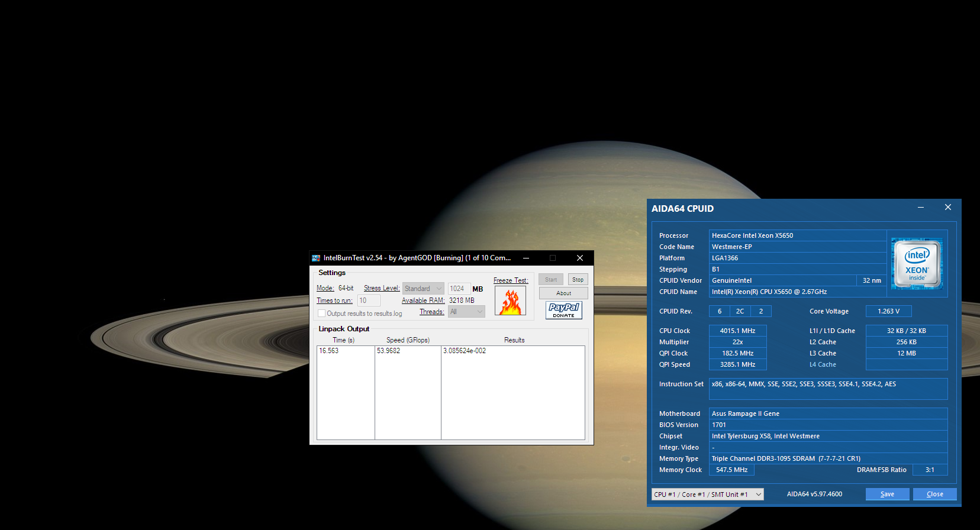The height and width of the screenshot is (530, 980).
Task: Click the Core Voltage value 1.263 V
Action: [888, 311]
